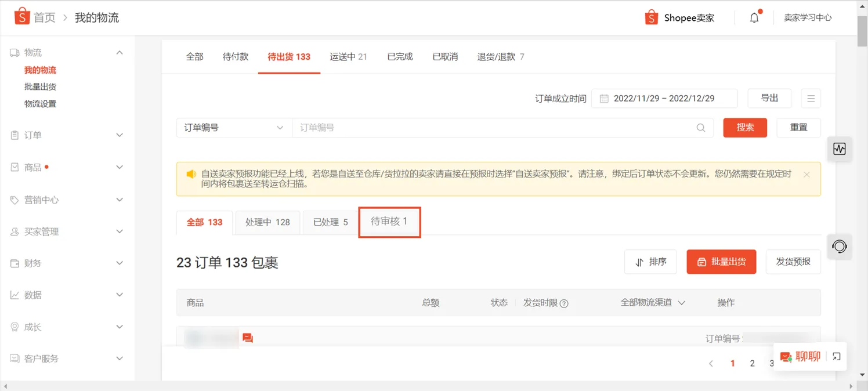Click the 批量出货 shipping button

tap(721, 262)
